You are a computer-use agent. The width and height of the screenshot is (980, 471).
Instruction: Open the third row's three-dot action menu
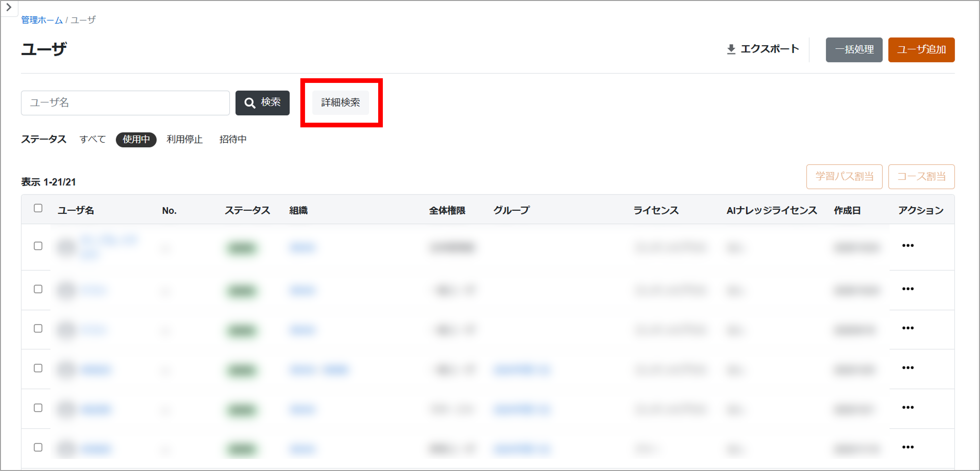(x=908, y=328)
